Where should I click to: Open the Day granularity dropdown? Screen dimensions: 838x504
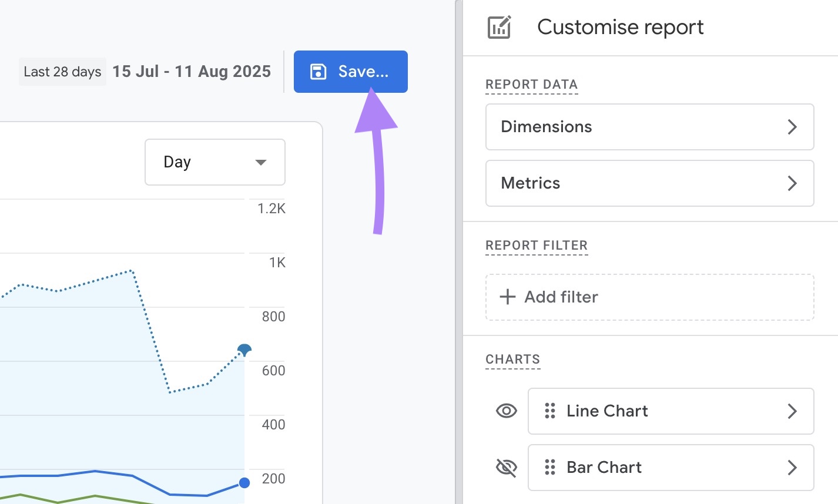pyautogui.click(x=214, y=162)
